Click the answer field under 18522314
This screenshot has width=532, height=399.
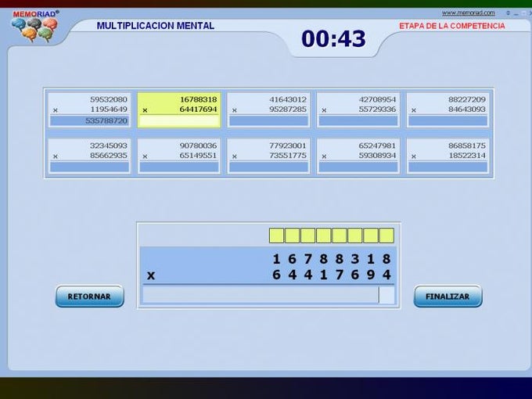tap(448, 167)
